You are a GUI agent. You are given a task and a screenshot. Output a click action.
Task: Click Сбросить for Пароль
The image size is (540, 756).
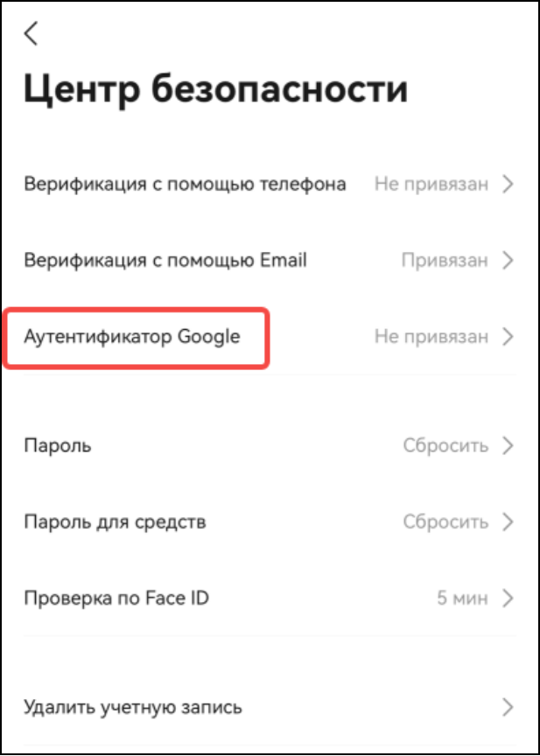445,446
